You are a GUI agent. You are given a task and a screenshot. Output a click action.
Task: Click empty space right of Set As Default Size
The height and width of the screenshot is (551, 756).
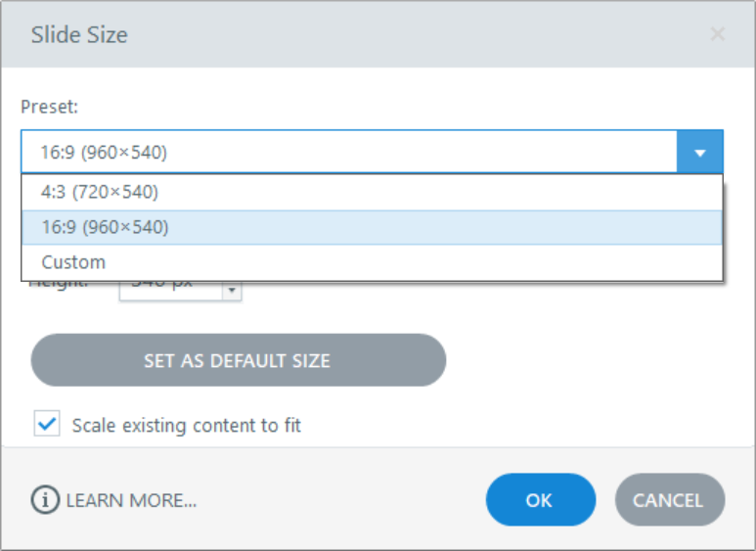coord(587,360)
